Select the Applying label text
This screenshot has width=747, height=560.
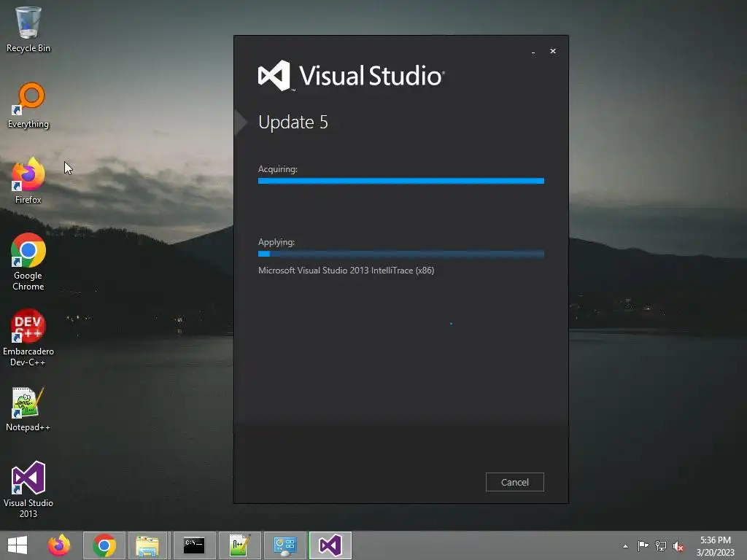point(276,242)
